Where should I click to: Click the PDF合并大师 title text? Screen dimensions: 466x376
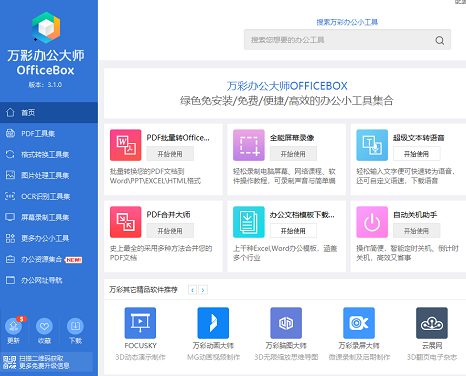pyautogui.click(x=169, y=214)
